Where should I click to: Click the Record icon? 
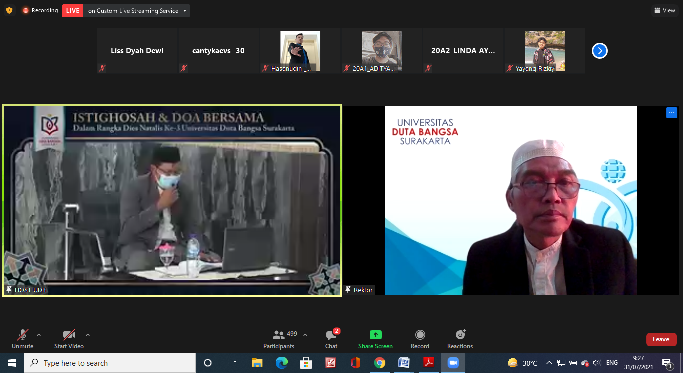pos(420,335)
